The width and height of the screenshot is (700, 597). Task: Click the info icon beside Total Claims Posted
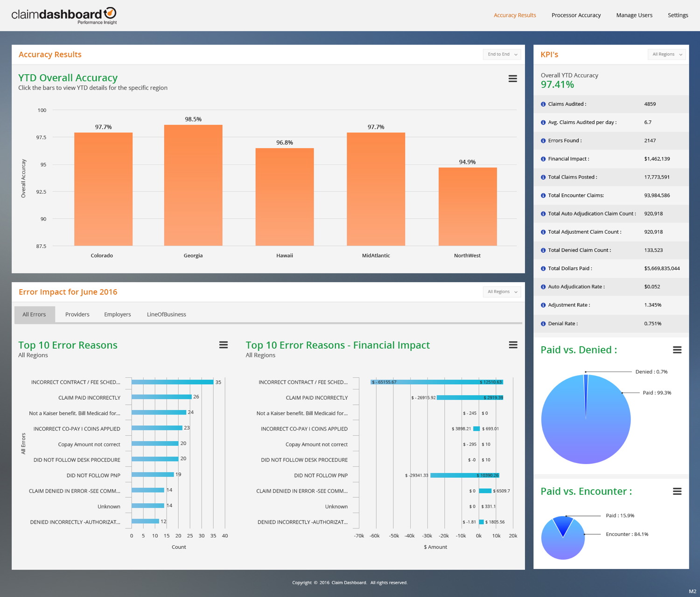[543, 177]
